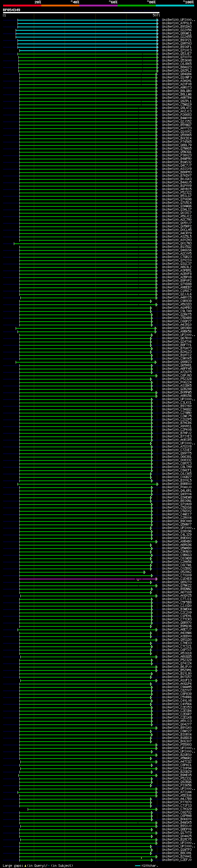
Task: Open hit UniRef100_Q8GWC1
Action: [177, 33]
